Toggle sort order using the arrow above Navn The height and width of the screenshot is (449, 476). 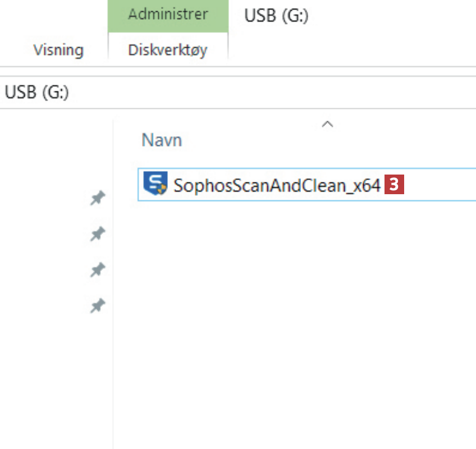(328, 125)
